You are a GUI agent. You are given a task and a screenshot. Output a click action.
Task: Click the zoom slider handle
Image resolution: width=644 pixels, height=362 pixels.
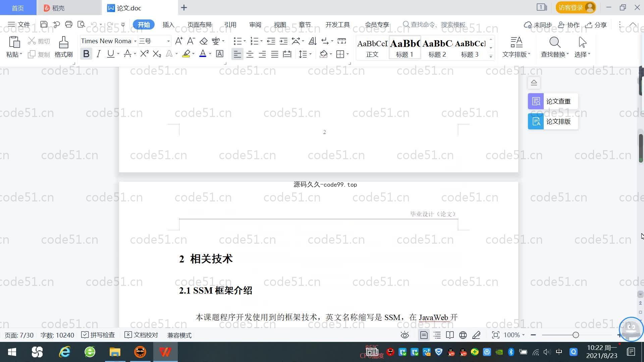(x=576, y=335)
